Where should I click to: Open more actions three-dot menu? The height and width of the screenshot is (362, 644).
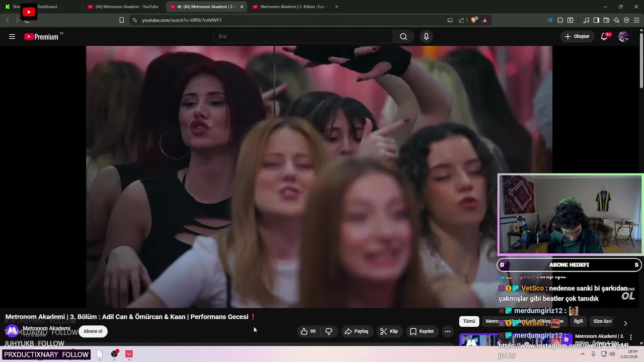447,331
